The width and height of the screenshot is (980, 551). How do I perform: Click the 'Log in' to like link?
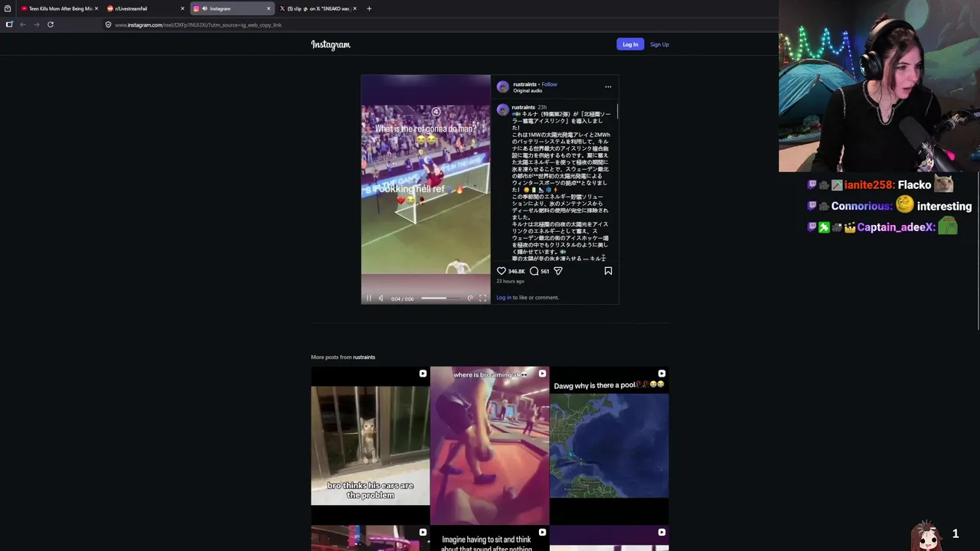tap(504, 298)
